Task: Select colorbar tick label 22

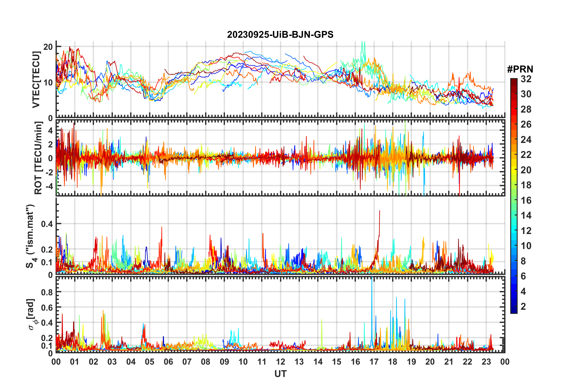Action: (x=526, y=155)
